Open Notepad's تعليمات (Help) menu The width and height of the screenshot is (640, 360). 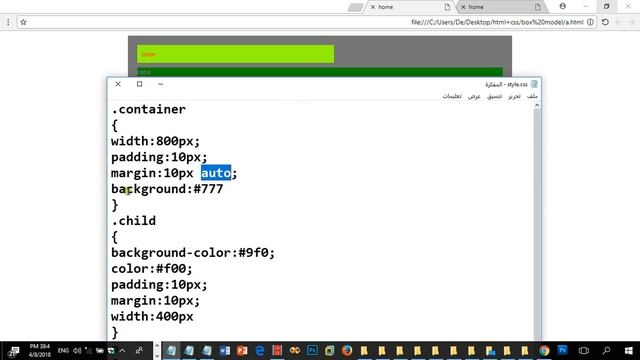pyautogui.click(x=452, y=96)
